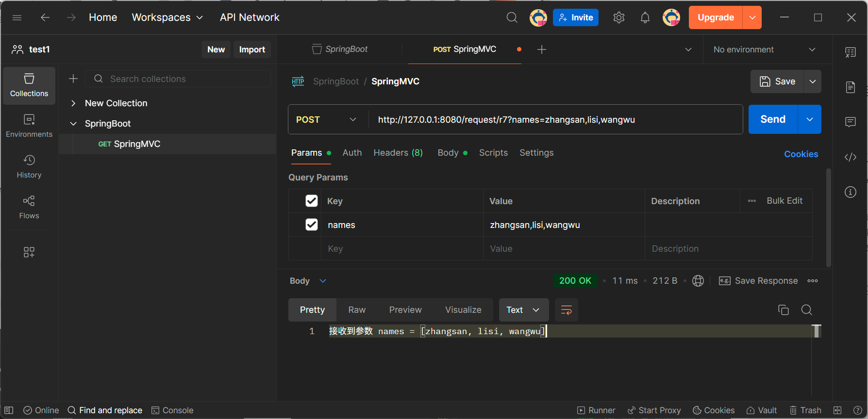
Task: Focus the Search collections field
Action: (x=178, y=79)
